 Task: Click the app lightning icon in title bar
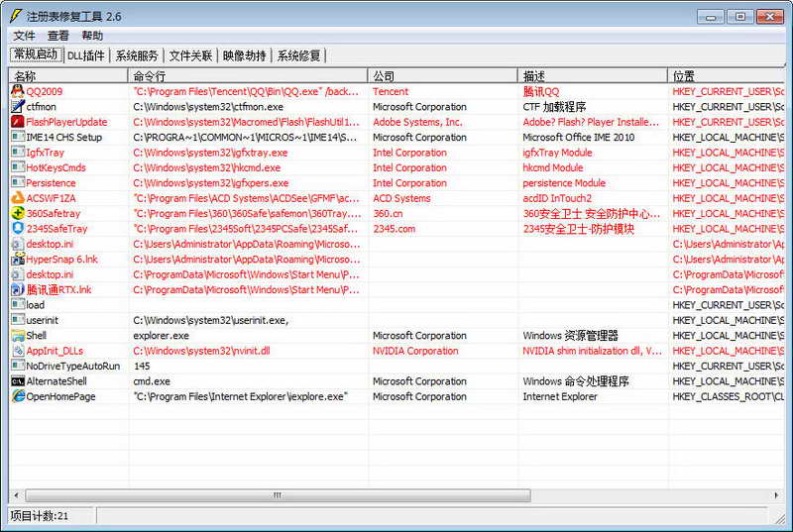tap(16, 16)
